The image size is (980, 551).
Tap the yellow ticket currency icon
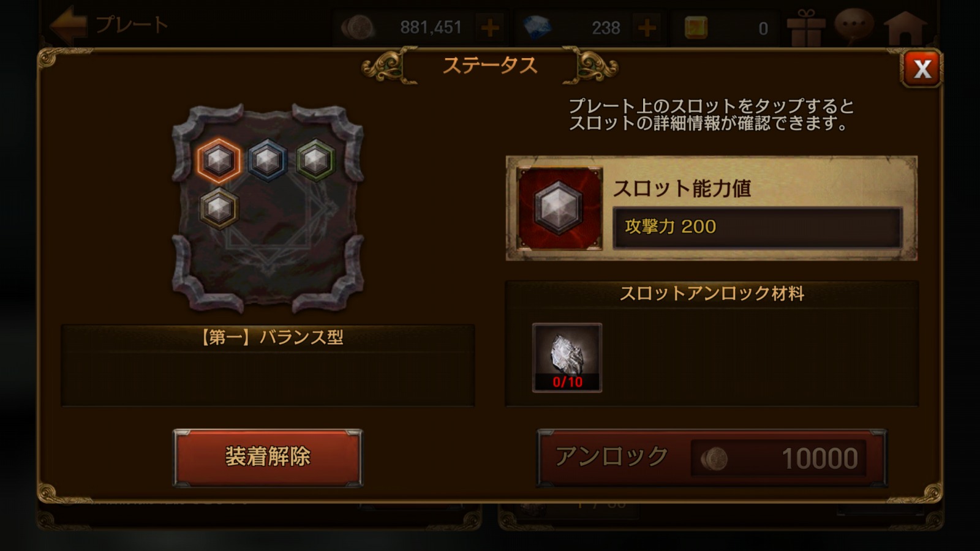click(696, 28)
